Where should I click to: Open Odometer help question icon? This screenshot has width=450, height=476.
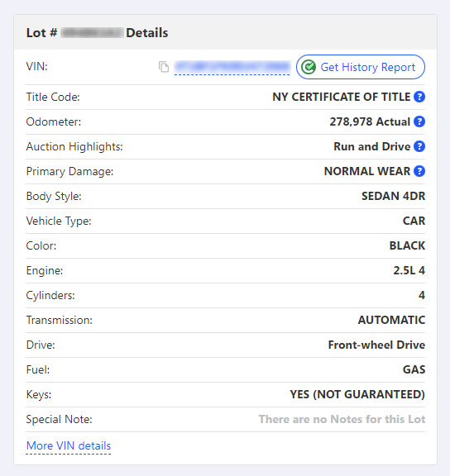[x=419, y=121]
